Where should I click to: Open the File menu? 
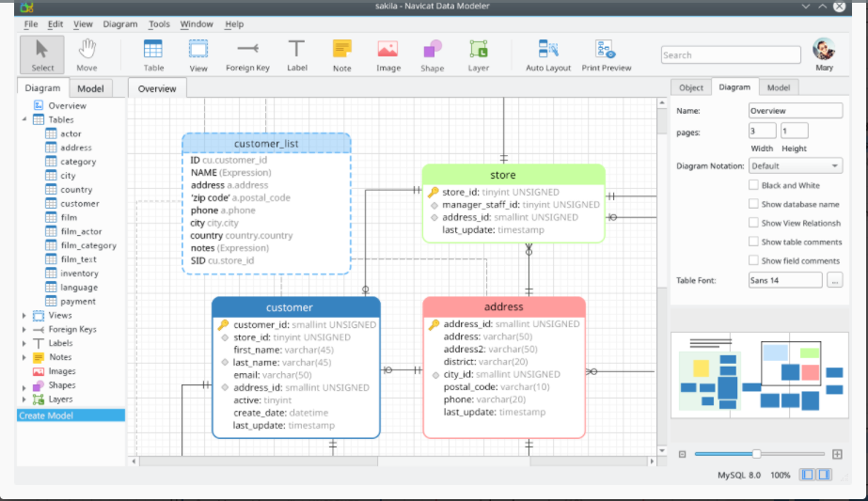[x=31, y=23]
